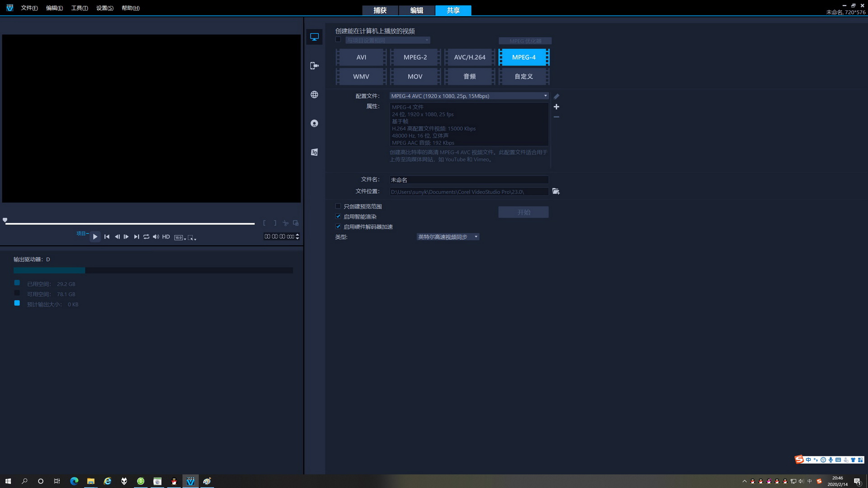Select the MOV format button
Viewport: 868px width, 488px height.
click(415, 76)
